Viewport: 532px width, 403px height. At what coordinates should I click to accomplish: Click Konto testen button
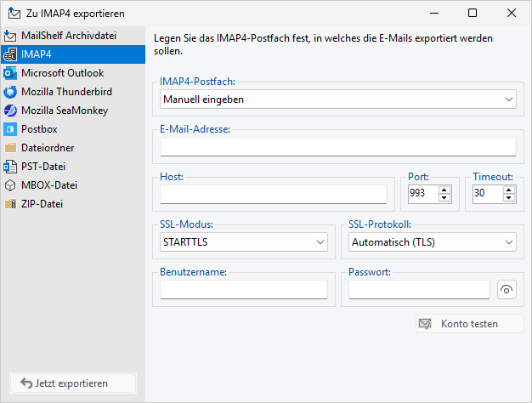(x=469, y=324)
